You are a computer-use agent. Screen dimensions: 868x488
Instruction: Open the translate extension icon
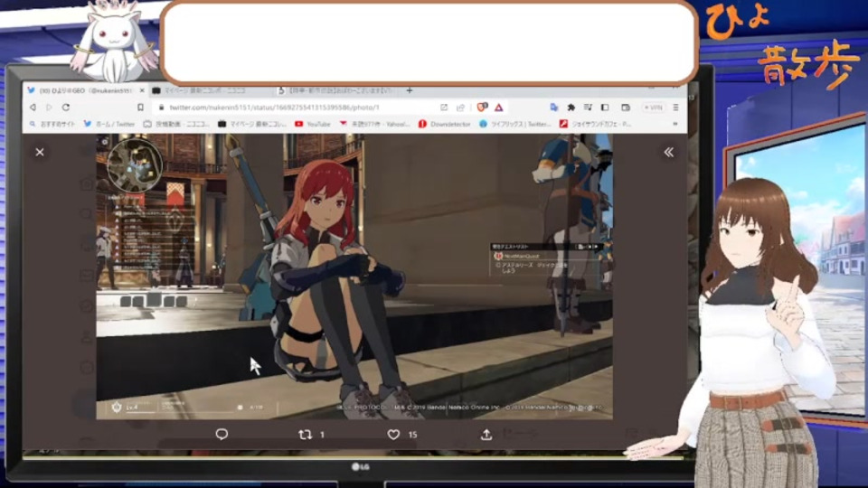(x=553, y=108)
